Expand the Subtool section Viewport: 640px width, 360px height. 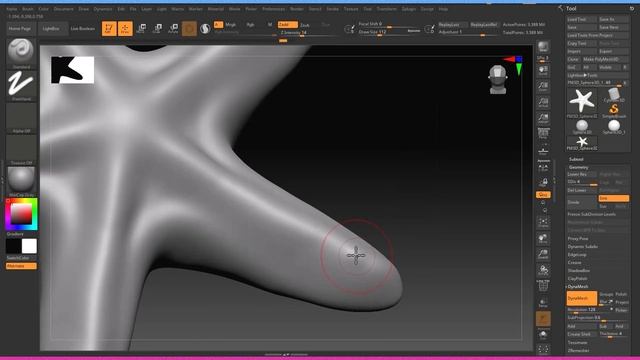click(576, 159)
